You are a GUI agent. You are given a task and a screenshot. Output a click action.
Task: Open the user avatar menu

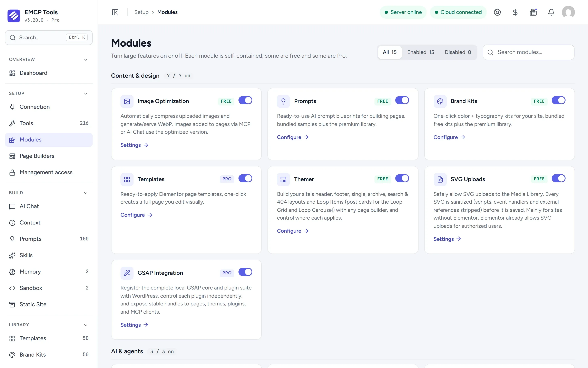pos(568,12)
